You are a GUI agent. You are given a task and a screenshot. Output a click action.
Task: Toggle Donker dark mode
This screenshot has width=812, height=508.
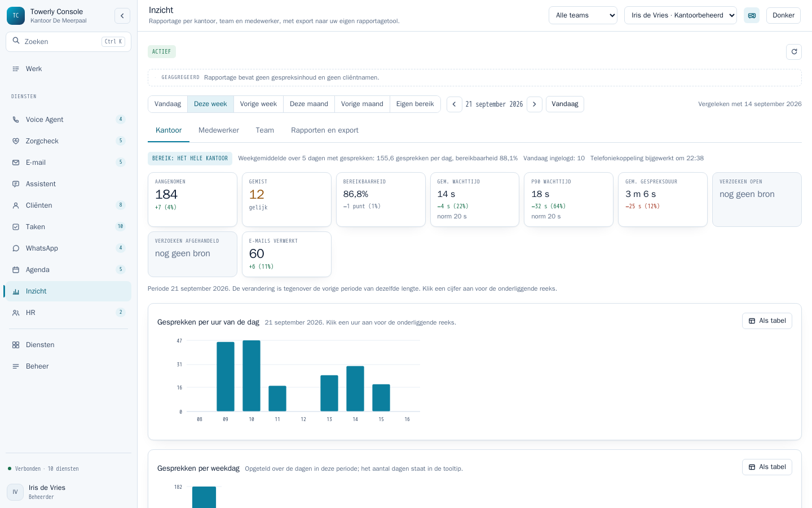point(783,15)
